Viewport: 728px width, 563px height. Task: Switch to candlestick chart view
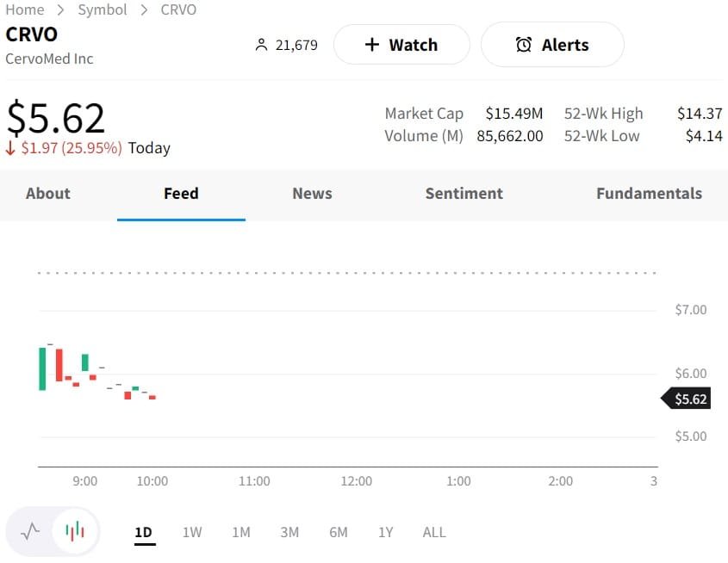[x=75, y=531]
